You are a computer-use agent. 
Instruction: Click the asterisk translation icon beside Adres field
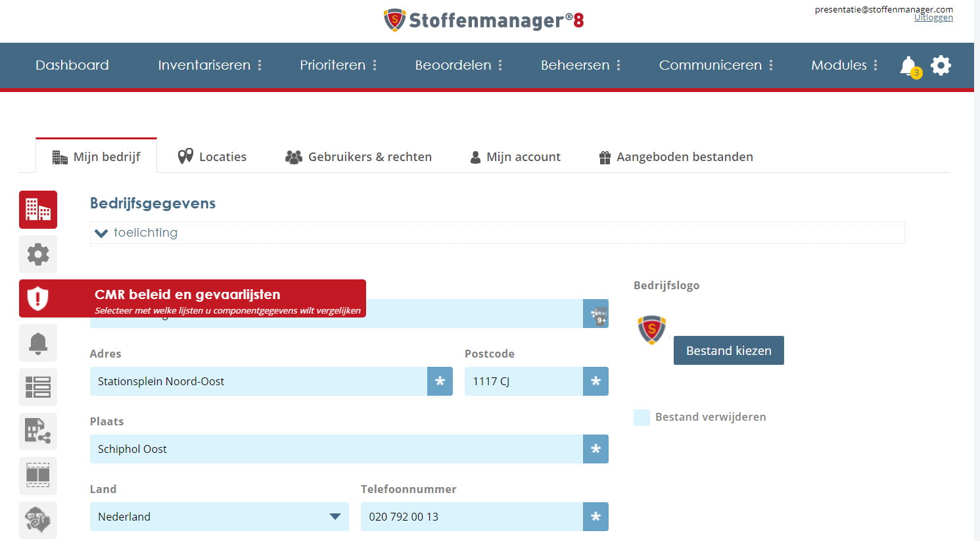(440, 381)
